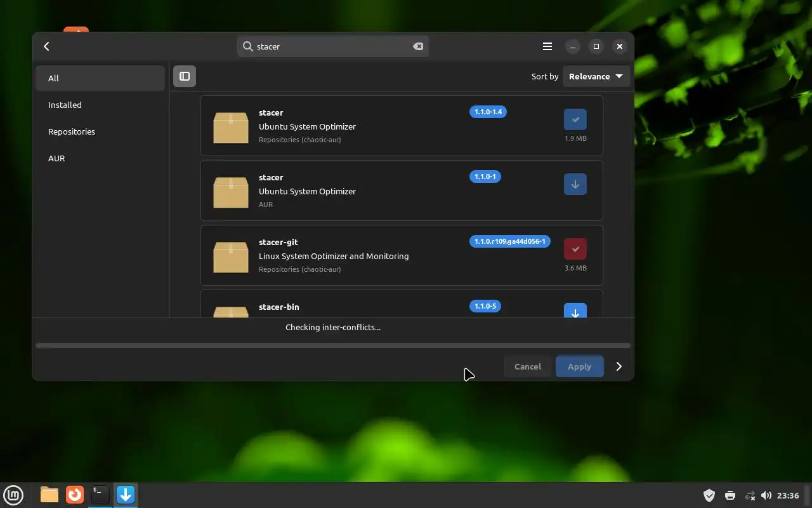
Task: Open the Linux Mint start menu
Action: (x=13, y=495)
